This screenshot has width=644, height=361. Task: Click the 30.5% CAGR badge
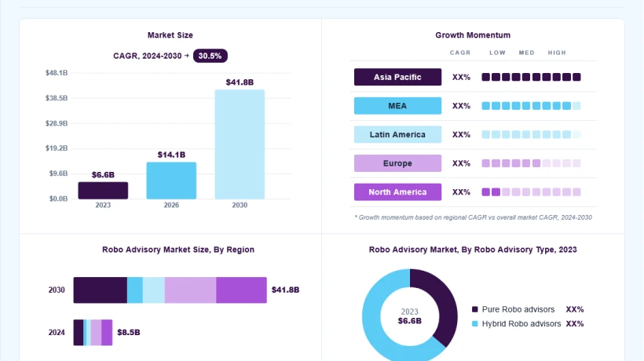point(210,56)
